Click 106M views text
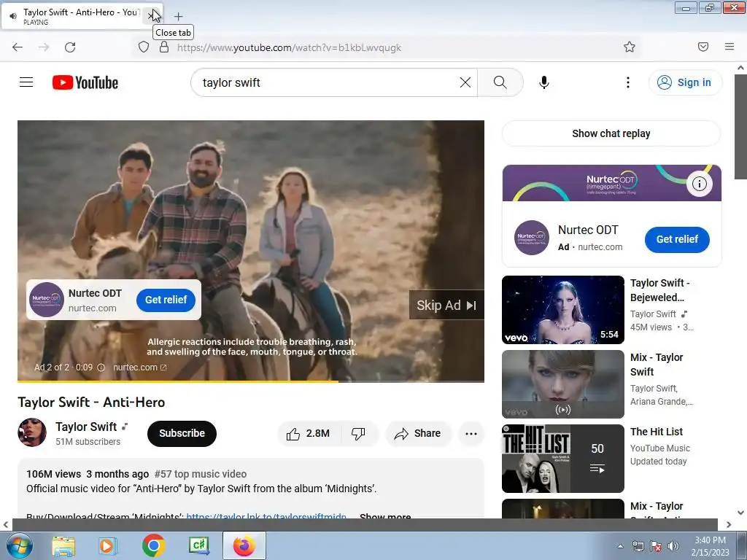Image resolution: width=747 pixels, height=560 pixels. pos(53,474)
